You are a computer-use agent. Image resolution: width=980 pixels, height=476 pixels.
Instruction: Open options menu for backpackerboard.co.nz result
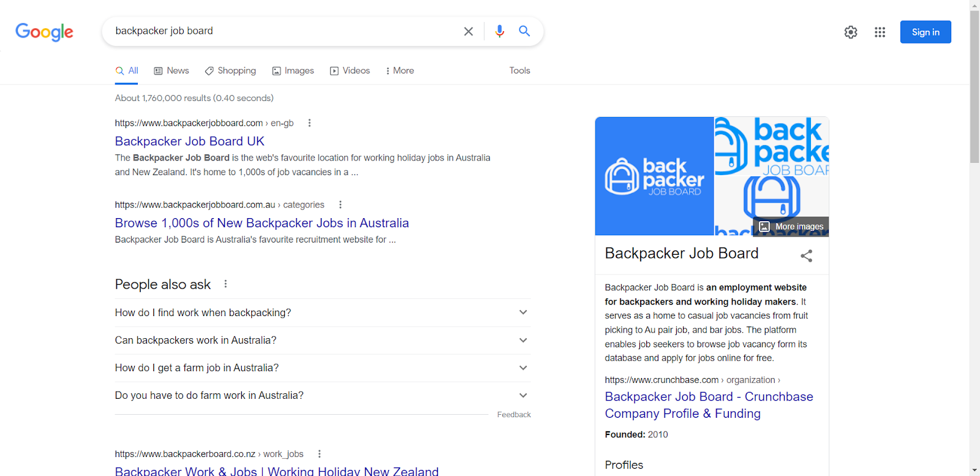[x=319, y=454]
